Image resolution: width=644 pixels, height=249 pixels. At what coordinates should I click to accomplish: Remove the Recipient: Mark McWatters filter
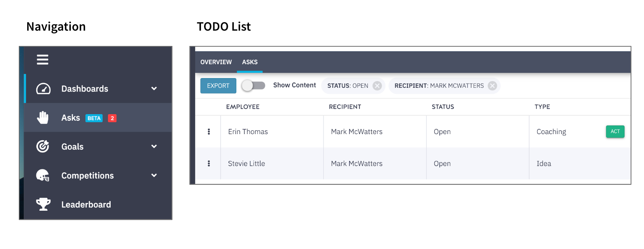pos(492,86)
